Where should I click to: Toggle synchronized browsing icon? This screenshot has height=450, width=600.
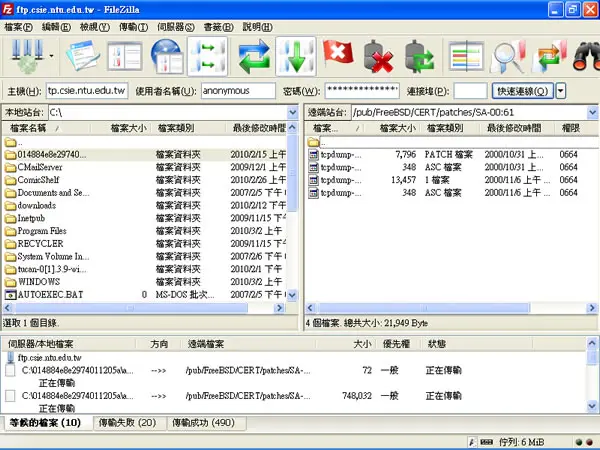click(x=549, y=57)
